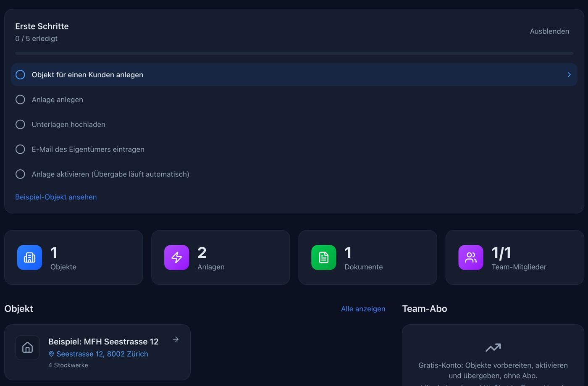Open the Beispiel-Objekt ansehen link

click(56, 197)
